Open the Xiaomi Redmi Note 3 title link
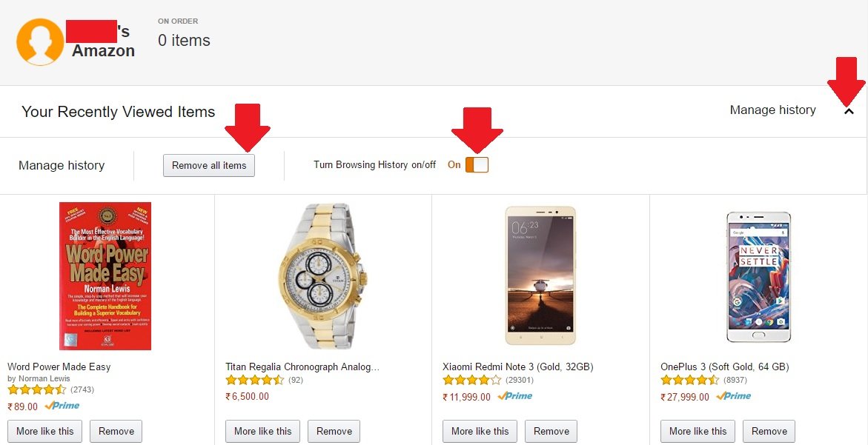Screen dimensions: 868x445 (x=517, y=367)
